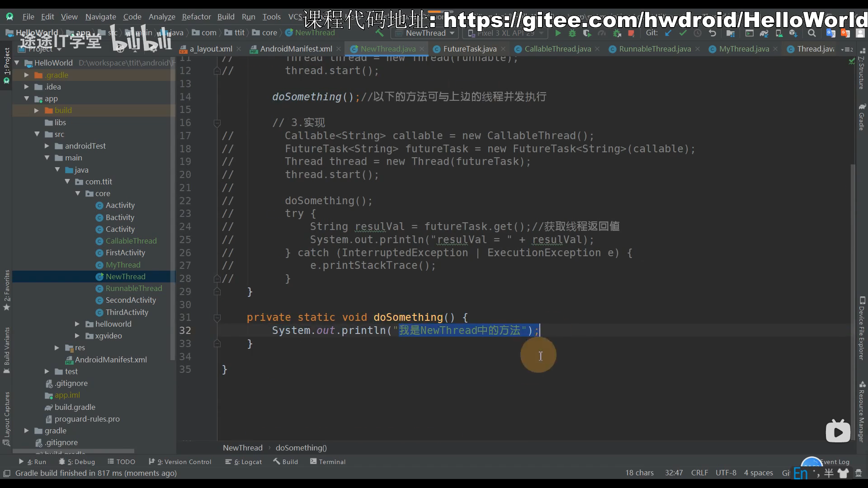Switch to the FutureTask.java tab

(x=470, y=49)
